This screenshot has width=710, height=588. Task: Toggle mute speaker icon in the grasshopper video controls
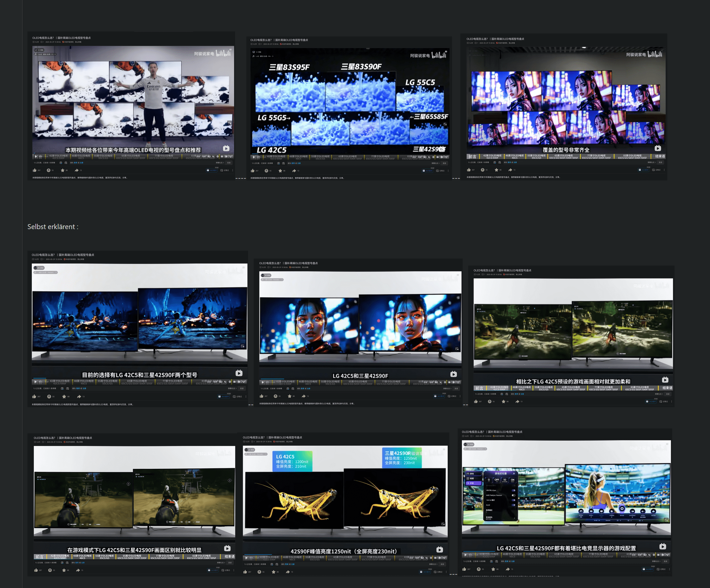pyautogui.click(x=427, y=558)
